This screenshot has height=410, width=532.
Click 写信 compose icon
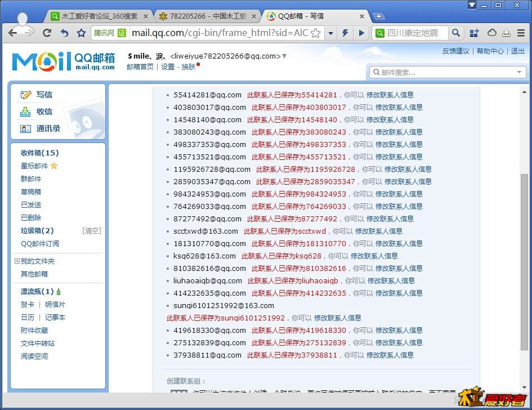pyautogui.click(x=25, y=95)
